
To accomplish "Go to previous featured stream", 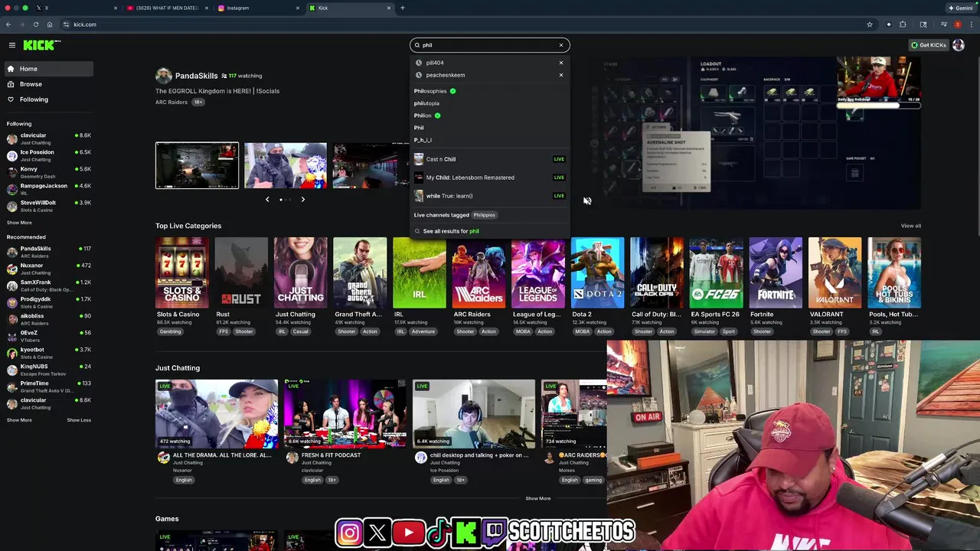I will tap(267, 200).
